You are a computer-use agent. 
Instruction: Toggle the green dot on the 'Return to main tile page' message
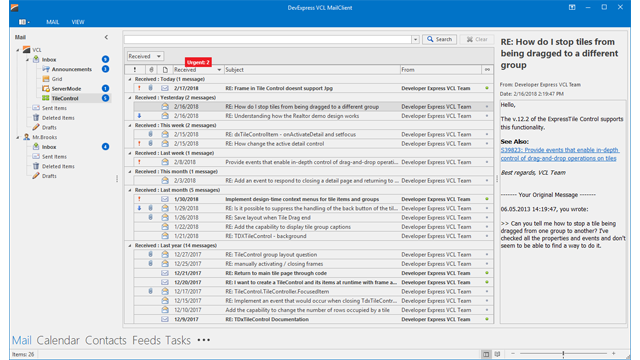[x=487, y=273]
